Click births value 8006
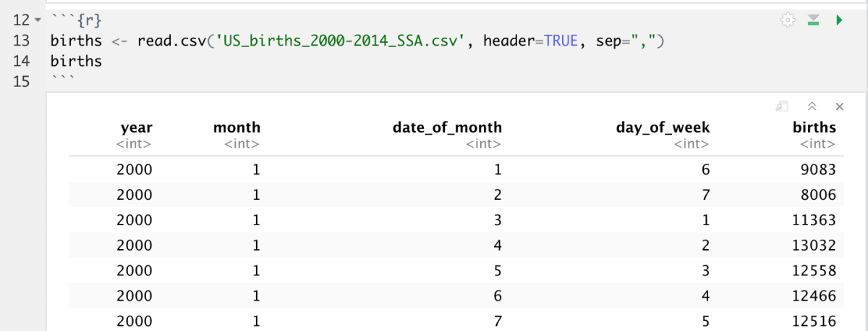 (818, 195)
